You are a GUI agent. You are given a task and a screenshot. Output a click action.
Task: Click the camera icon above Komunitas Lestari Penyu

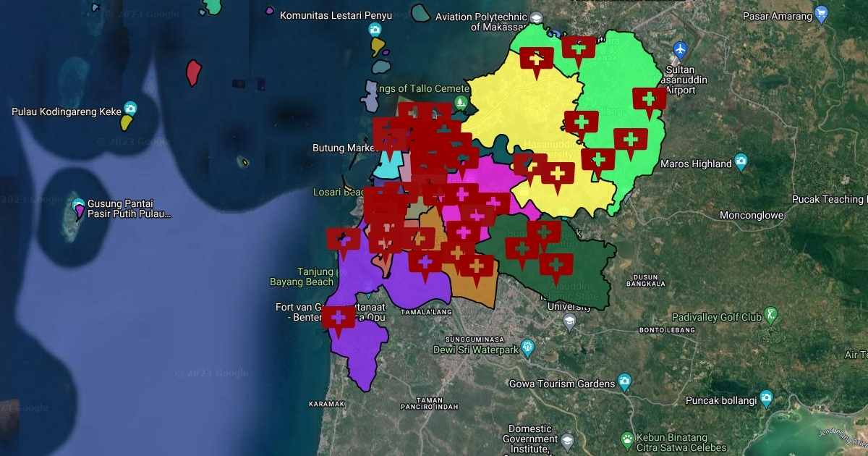[x=374, y=28]
